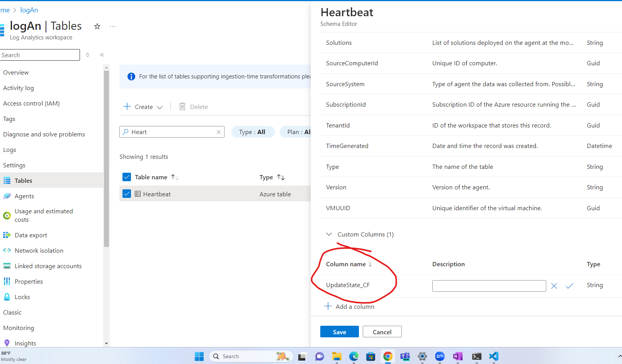Image resolution: width=622 pixels, height=364 pixels.
Task: Select the TimeGenerated column row
Action: (x=471, y=146)
